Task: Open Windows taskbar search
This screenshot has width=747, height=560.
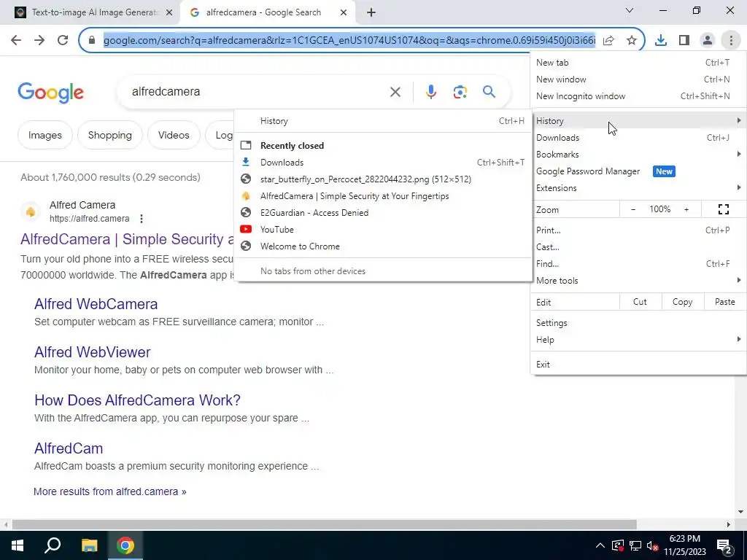Action: 53,545
